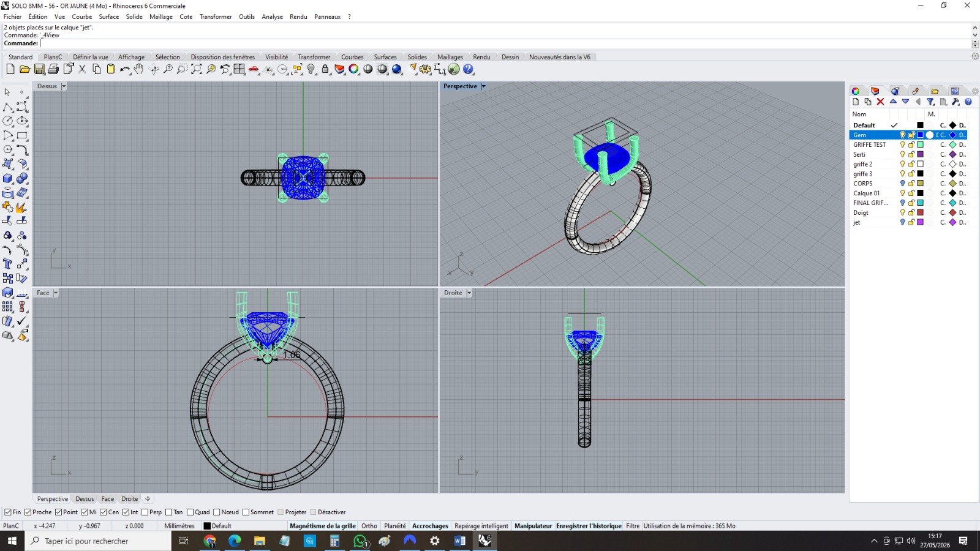Image resolution: width=980 pixels, height=551 pixels.
Task: Create a new file with New icon
Action: click(10, 69)
